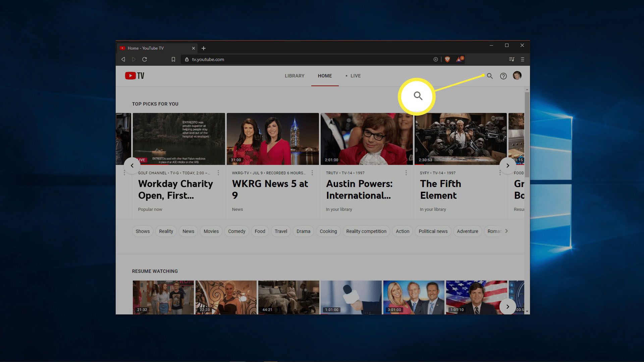Viewport: 644px width, 362px height.
Task: Filter by Reality chip
Action: pyautogui.click(x=166, y=231)
